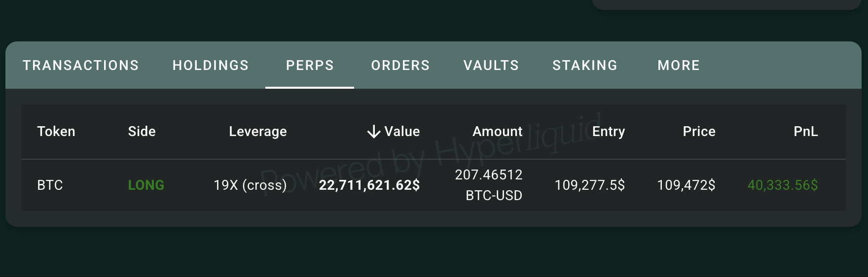Image resolution: width=868 pixels, height=277 pixels.
Task: Sort positions by Value header
Action: (402, 132)
